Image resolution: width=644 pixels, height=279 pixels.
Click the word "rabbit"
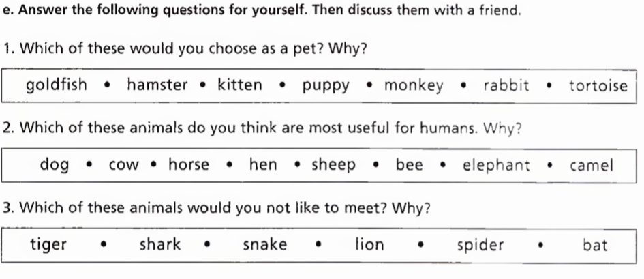click(506, 85)
